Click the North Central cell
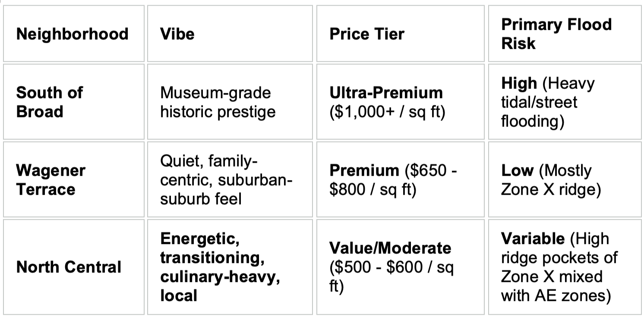Viewport: 644px width, 319px height. click(x=74, y=267)
